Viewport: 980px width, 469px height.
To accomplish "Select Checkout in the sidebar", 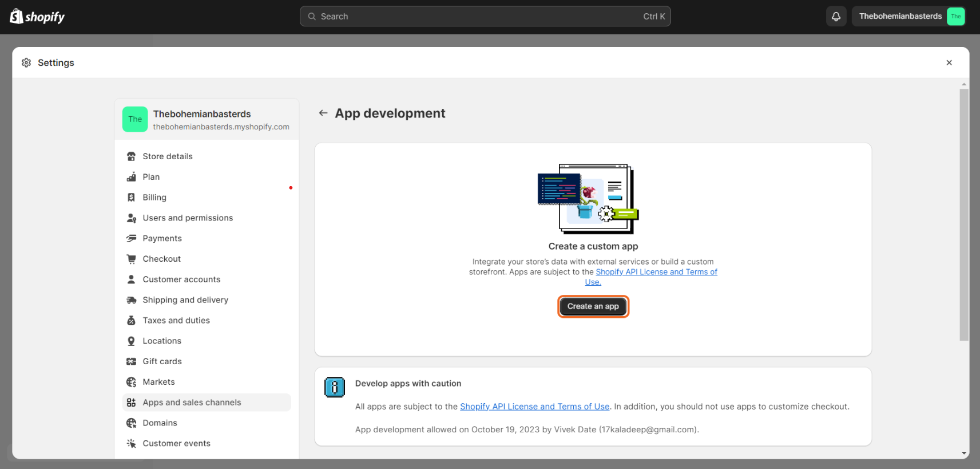I will tap(207, 259).
